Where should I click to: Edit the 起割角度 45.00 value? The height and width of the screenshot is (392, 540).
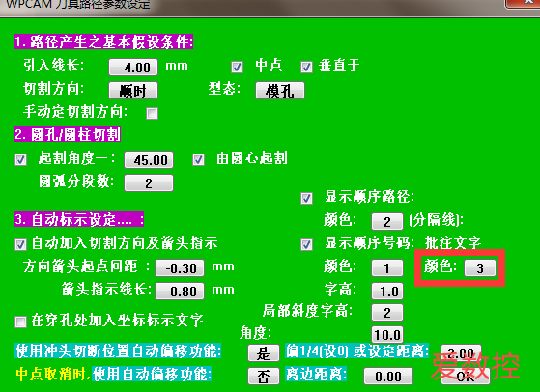(149, 160)
